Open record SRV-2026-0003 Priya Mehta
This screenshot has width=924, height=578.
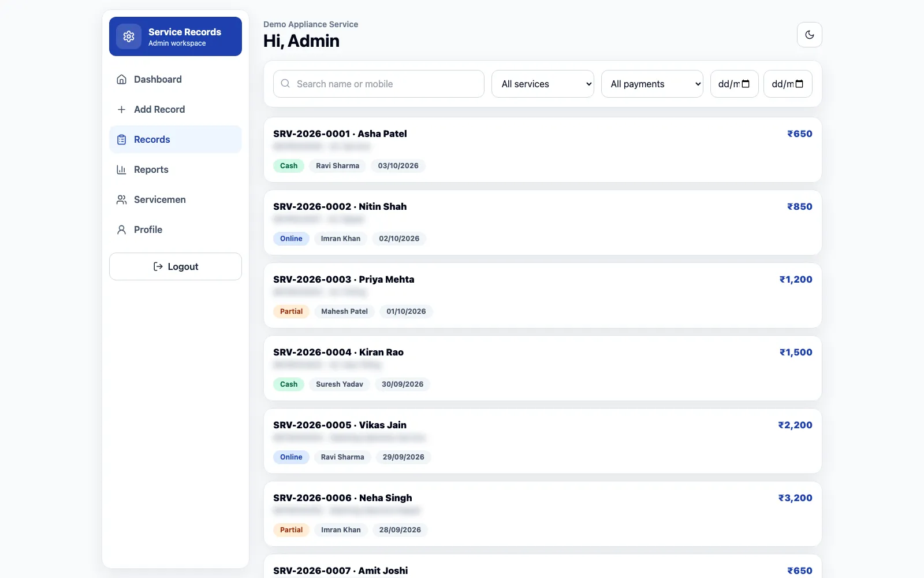[543, 295]
